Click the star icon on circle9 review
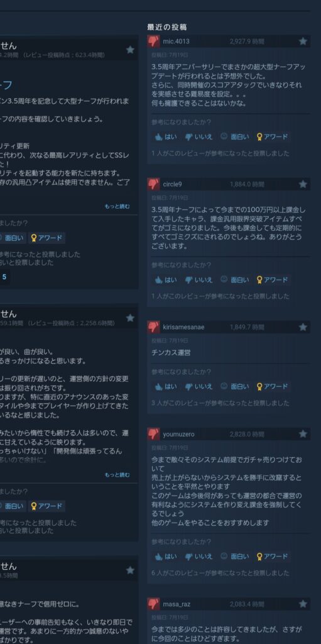This screenshot has width=321, height=644. pos(303,184)
